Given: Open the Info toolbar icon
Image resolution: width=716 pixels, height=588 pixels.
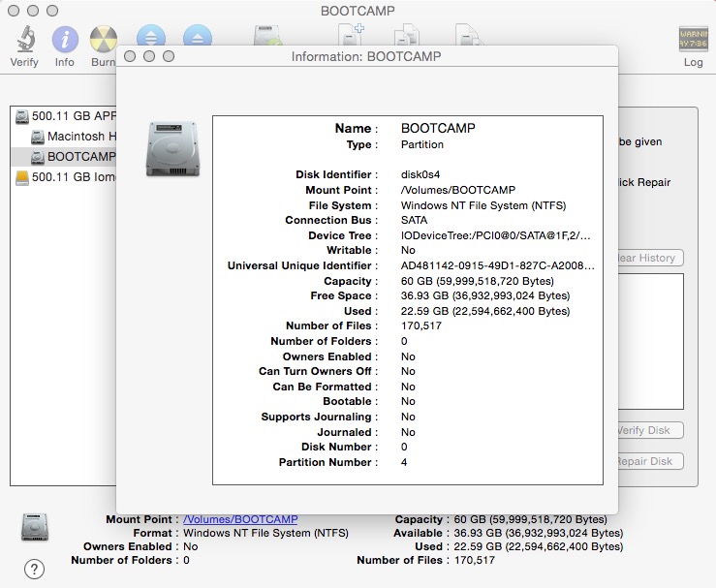Looking at the screenshot, I should point(65,40).
